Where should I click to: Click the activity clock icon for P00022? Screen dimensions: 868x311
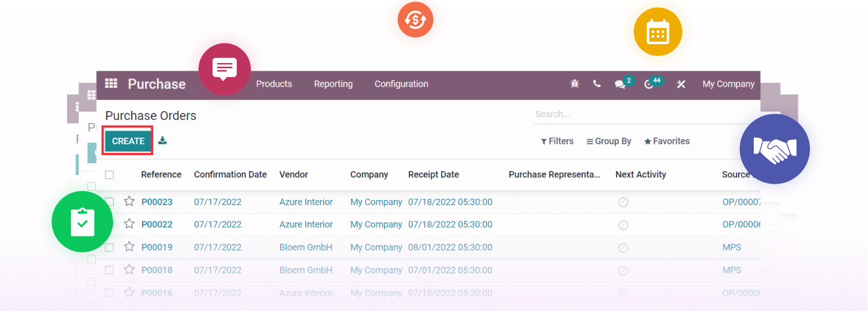pyautogui.click(x=624, y=225)
